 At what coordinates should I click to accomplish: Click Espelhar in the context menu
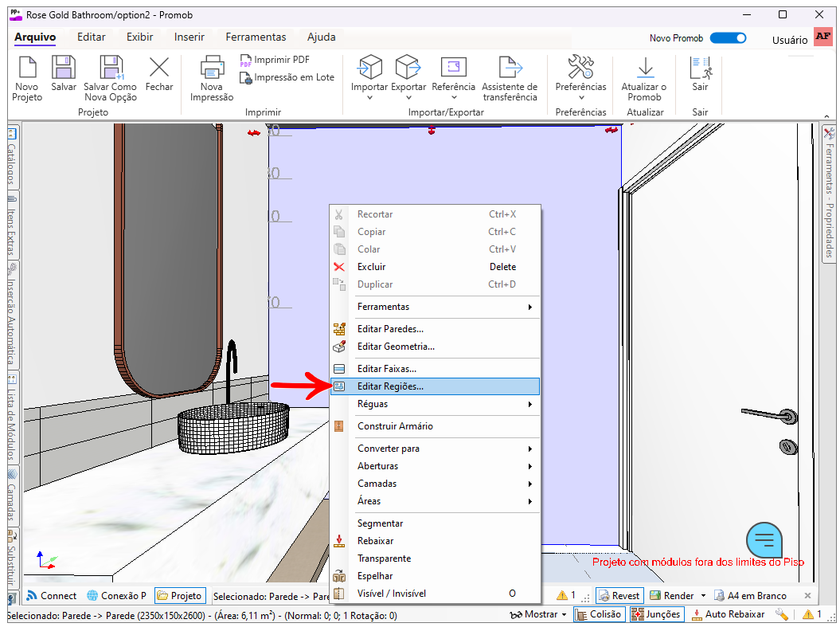click(435, 576)
